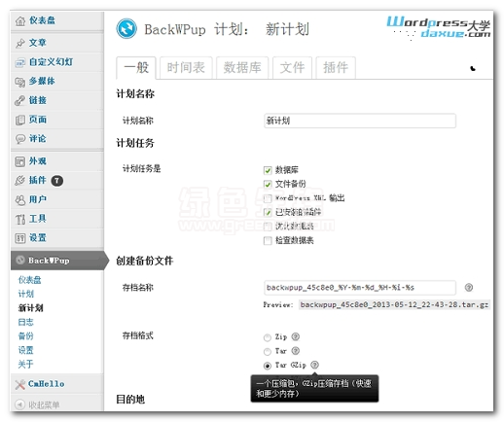Click the plug icon beside 插件
This screenshot has width=504, height=422.
pyautogui.click(x=20, y=181)
